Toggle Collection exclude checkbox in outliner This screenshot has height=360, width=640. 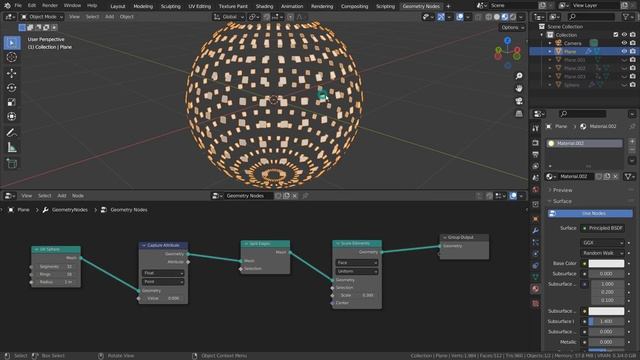click(616, 35)
